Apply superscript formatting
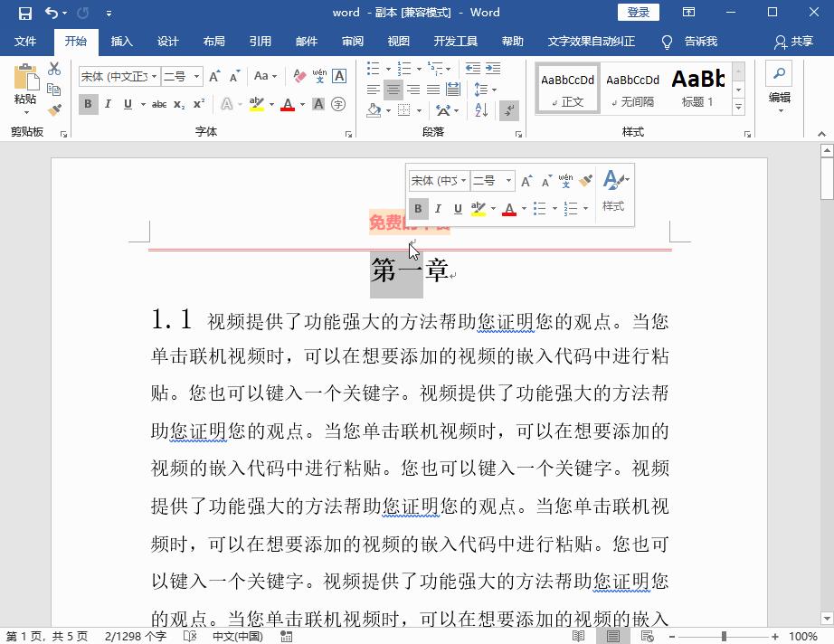The height and width of the screenshot is (644, 834). pyautogui.click(x=198, y=102)
